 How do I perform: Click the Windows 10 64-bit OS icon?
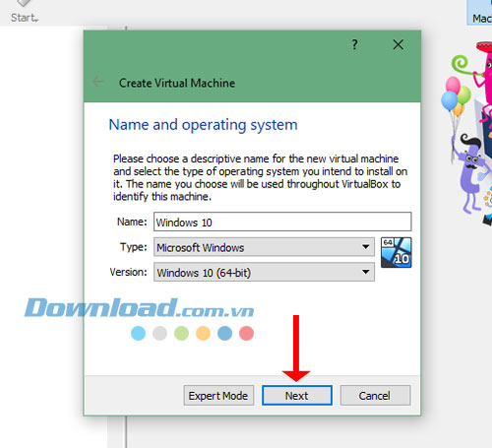click(x=396, y=253)
